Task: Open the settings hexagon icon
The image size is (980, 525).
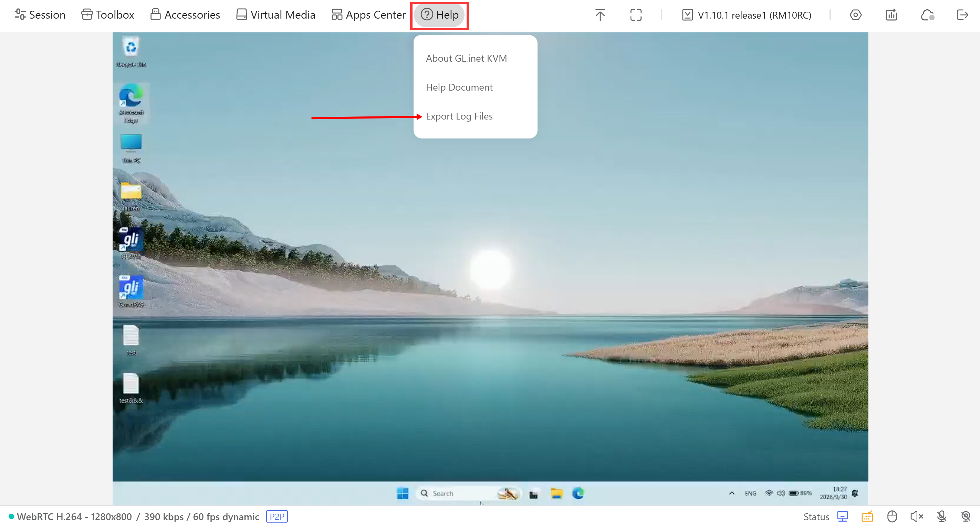Action: coord(856,15)
